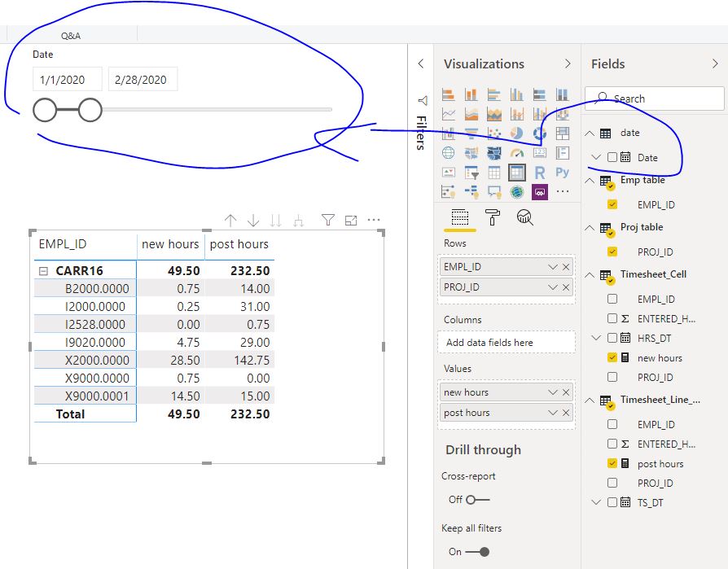Image resolution: width=728 pixels, height=569 pixels.
Task: Select the multi-row card visual
Action: coord(562,153)
